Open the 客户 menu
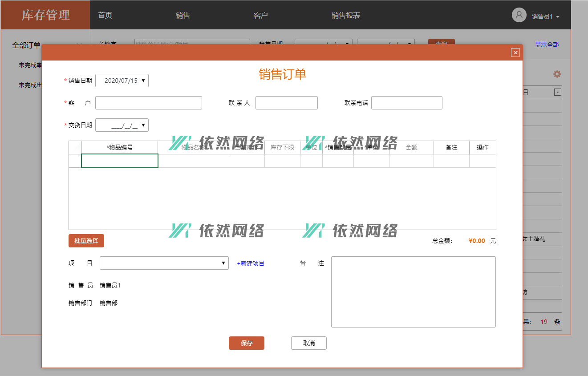This screenshot has width=588, height=376. click(x=261, y=15)
